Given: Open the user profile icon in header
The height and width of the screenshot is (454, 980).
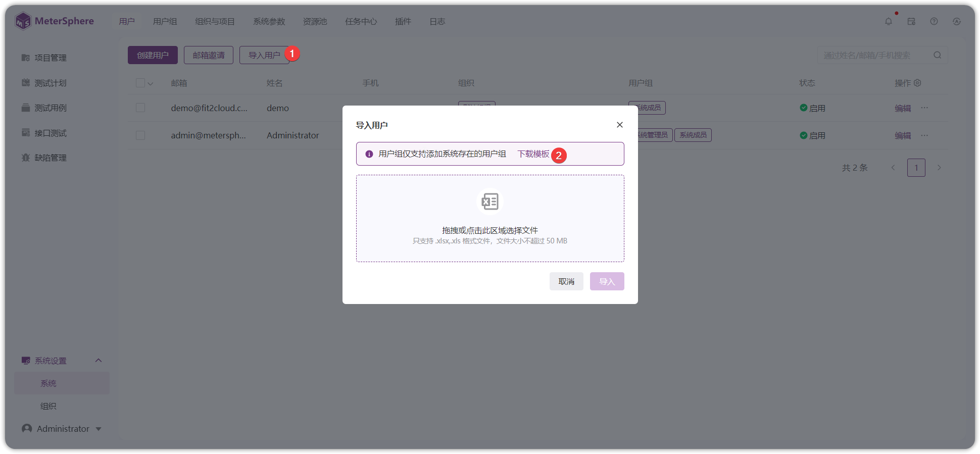Looking at the screenshot, I should pyautogui.click(x=957, y=21).
